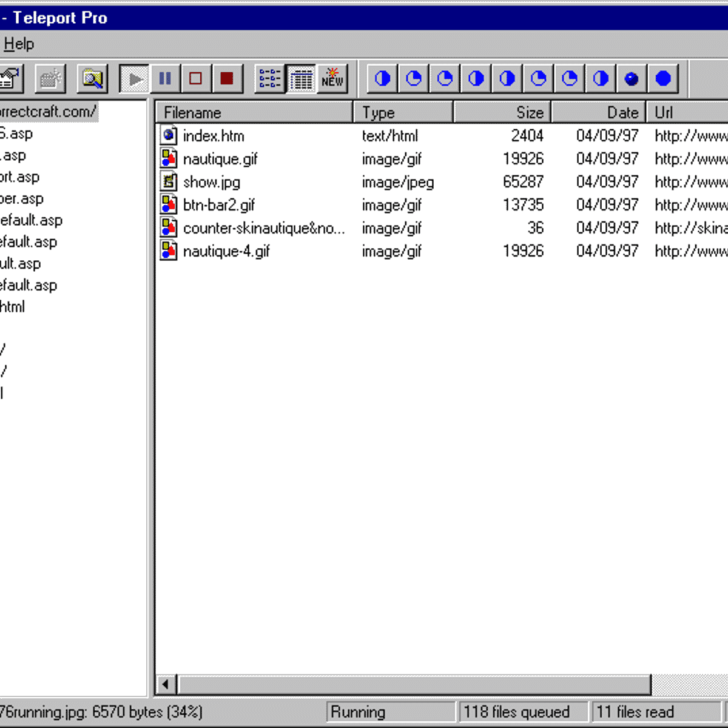Click the hollow red square Stop button

coord(195,78)
